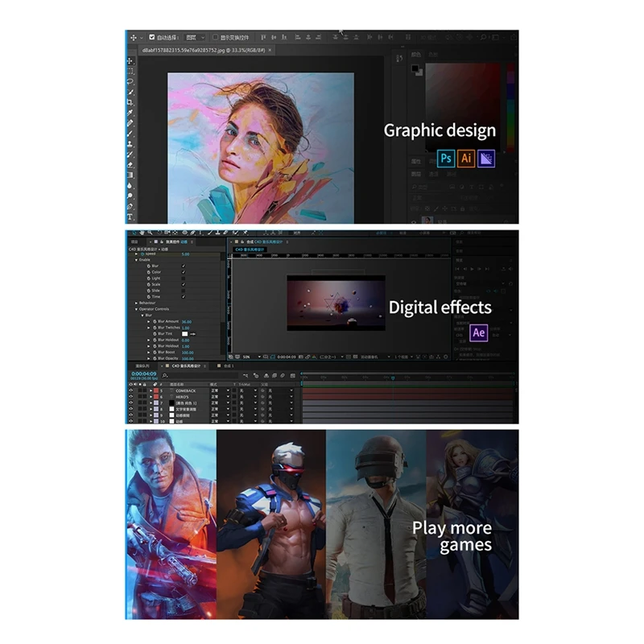This screenshot has height=644, width=644.
Task: Enable the show transform controls checkbox
Action: coord(215,37)
